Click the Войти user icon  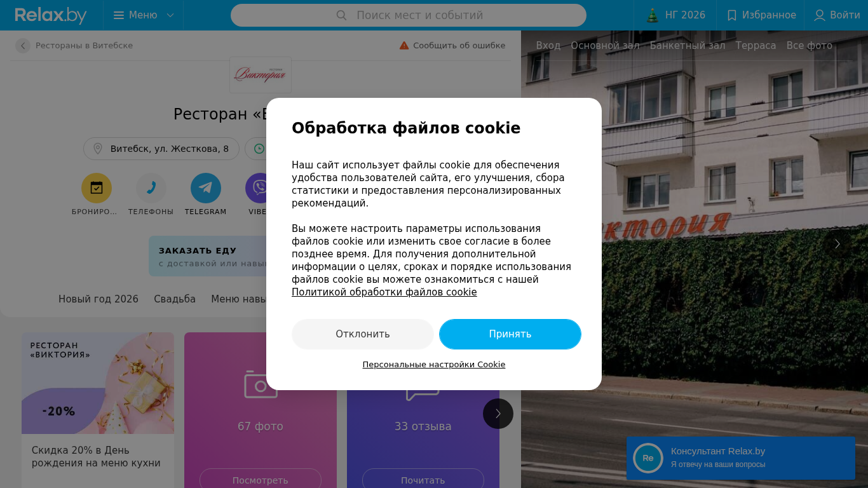point(820,15)
